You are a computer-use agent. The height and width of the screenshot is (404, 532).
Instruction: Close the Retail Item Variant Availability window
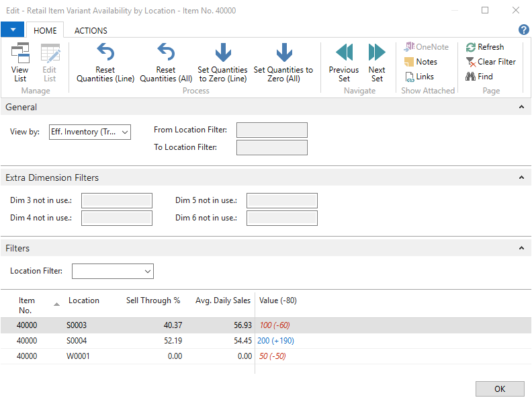point(516,10)
